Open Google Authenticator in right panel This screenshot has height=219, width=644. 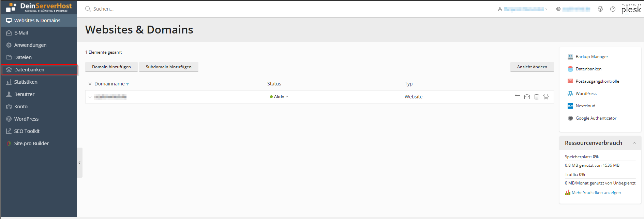[x=596, y=118]
